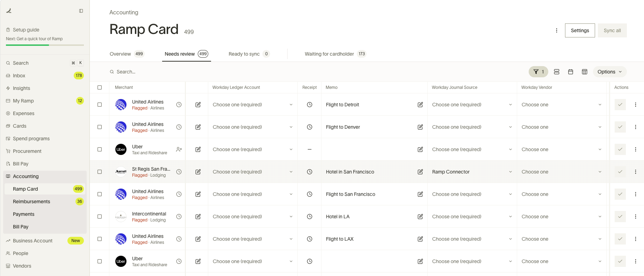Viewport: 644px width, 276px height.
Task: Select the Flight to Detroit row checkbox
Action: tap(100, 105)
